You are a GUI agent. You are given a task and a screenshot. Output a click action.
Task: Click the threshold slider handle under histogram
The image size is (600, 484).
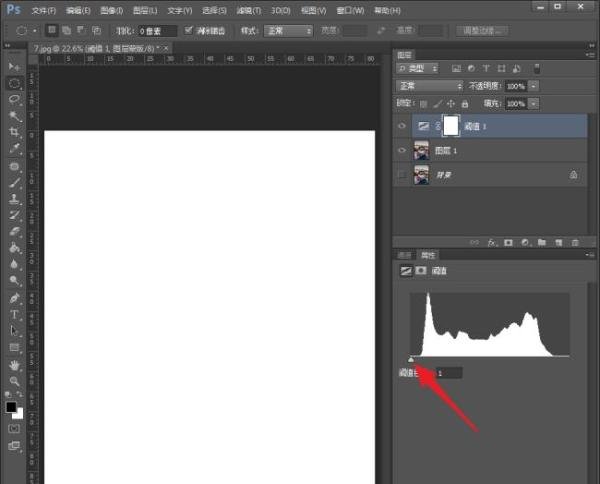pos(411,360)
